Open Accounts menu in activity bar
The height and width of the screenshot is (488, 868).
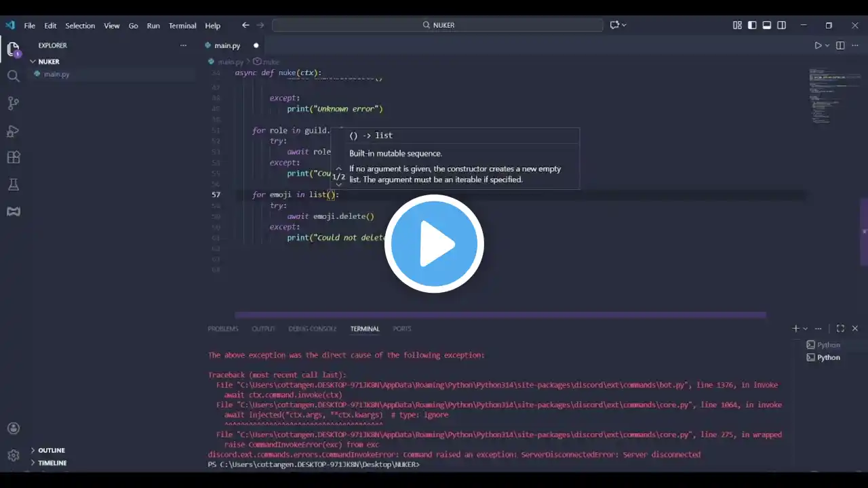click(13, 428)
